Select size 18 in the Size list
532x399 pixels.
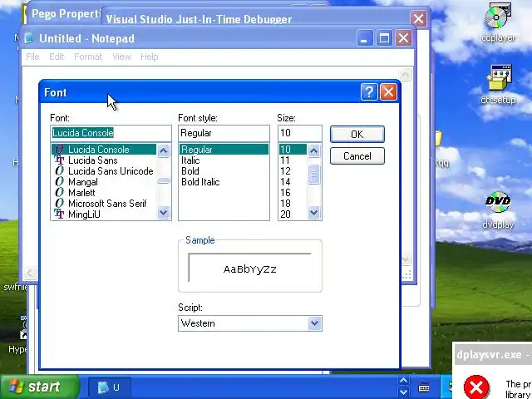click(x=293, y=204)
